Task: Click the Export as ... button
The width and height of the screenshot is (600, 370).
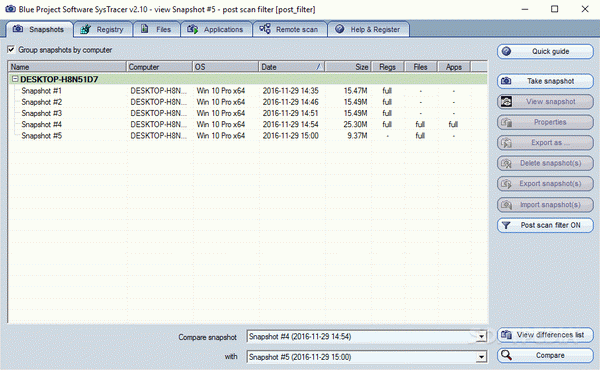Action: [545, 143]
